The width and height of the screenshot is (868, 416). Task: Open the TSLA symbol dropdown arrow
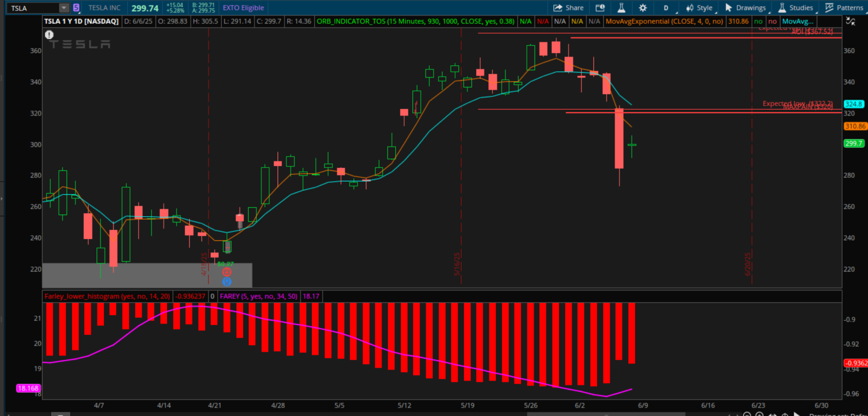coord(64,8)
